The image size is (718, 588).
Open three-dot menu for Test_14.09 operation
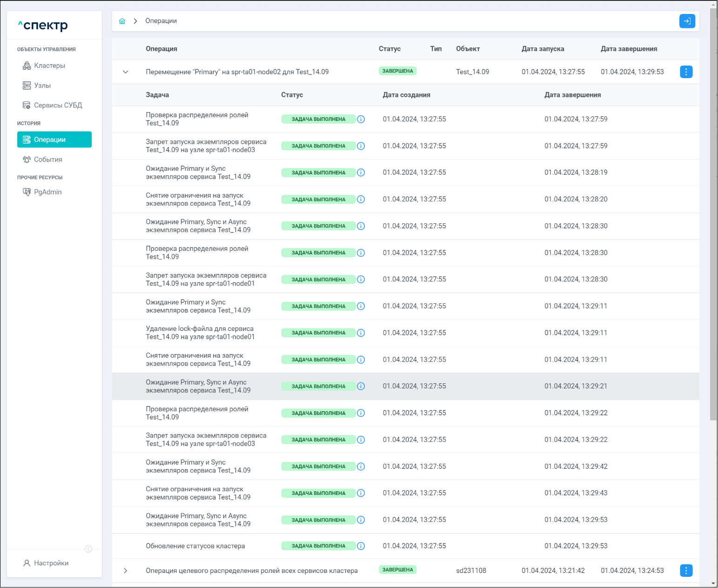pos(686,72)
